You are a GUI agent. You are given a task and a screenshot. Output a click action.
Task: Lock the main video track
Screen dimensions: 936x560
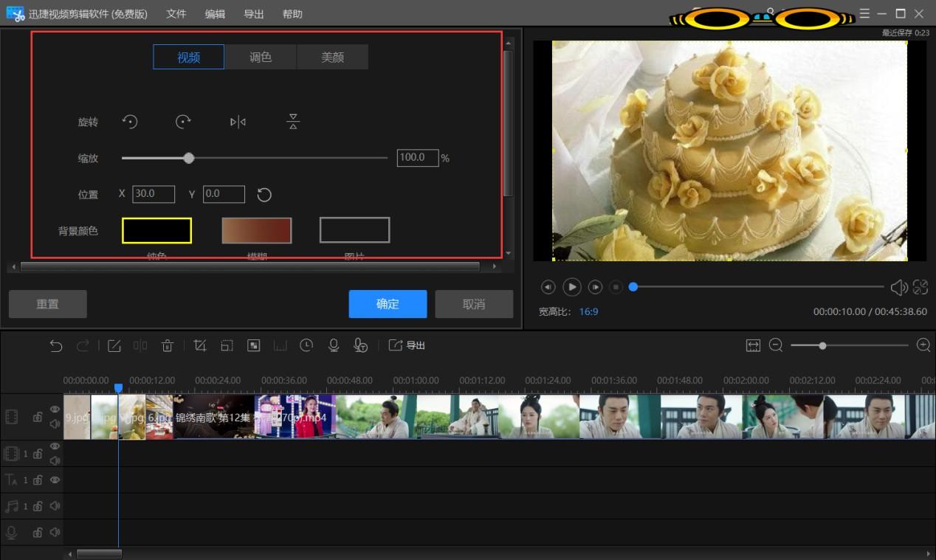(x=38, y=417)
